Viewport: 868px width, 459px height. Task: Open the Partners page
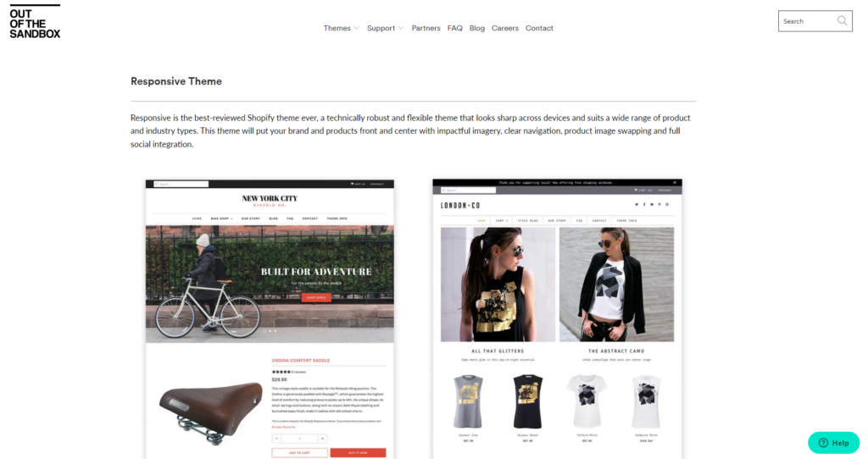[426, 28]
